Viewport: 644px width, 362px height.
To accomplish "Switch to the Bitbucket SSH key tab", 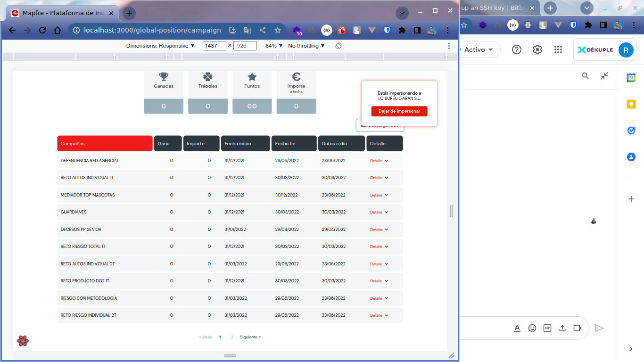I will (x=493, y=8).
